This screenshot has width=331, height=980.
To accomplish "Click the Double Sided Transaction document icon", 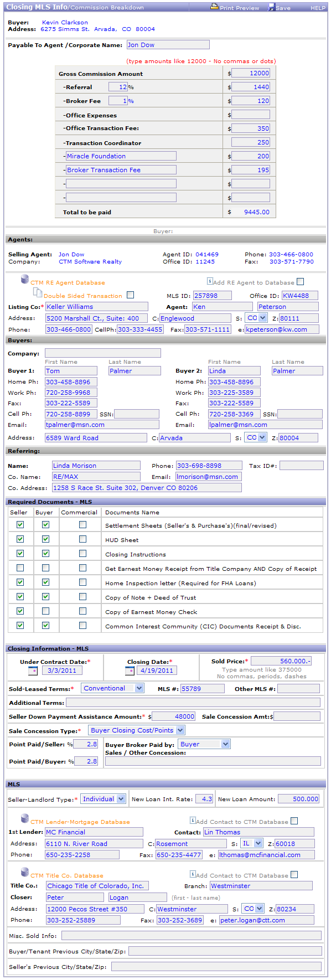I will click(38, 292).
